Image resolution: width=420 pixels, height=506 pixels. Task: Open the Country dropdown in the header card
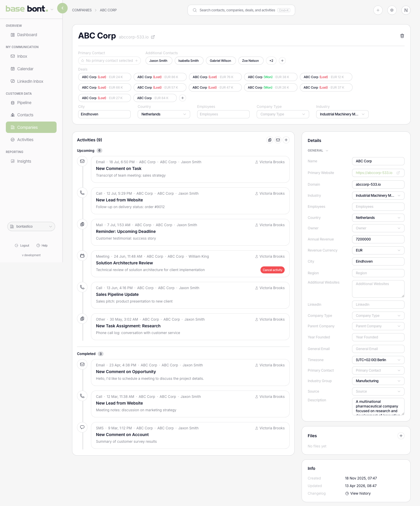164,114
